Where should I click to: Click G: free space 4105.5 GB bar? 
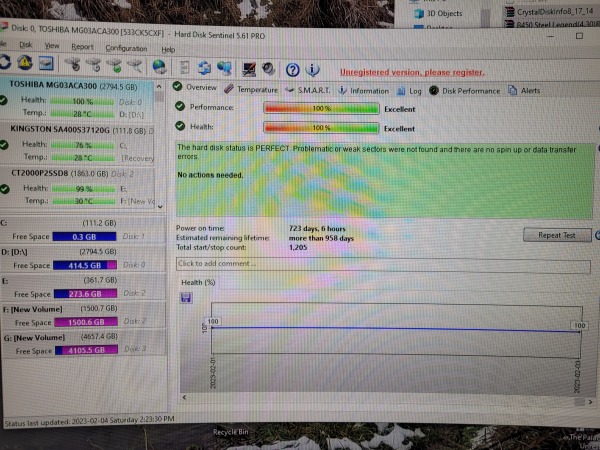[x=86, y=350]
